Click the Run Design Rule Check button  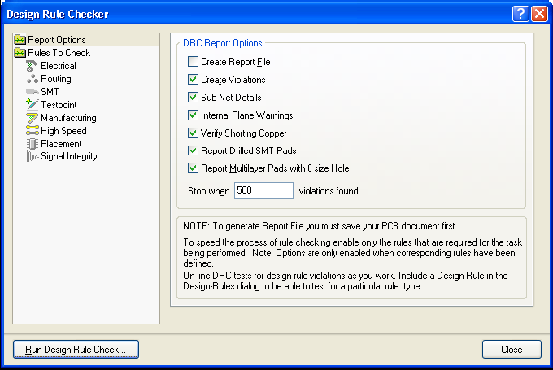(76, 350)
